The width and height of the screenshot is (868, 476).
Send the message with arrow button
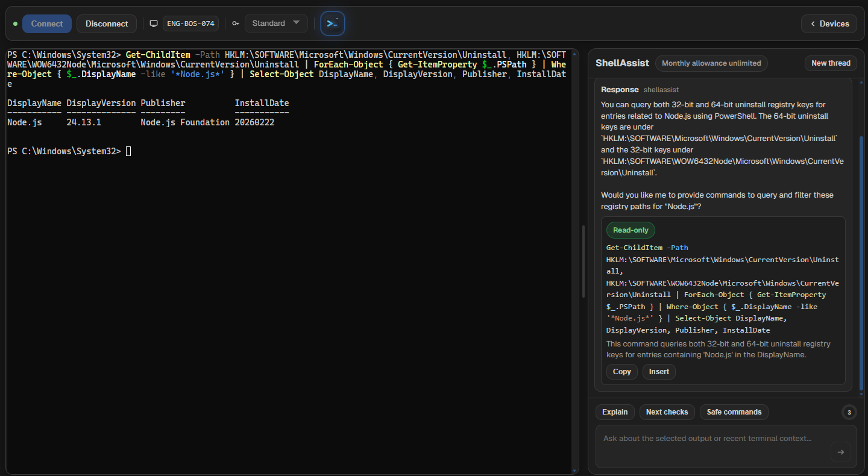click(x=840, y=452)
